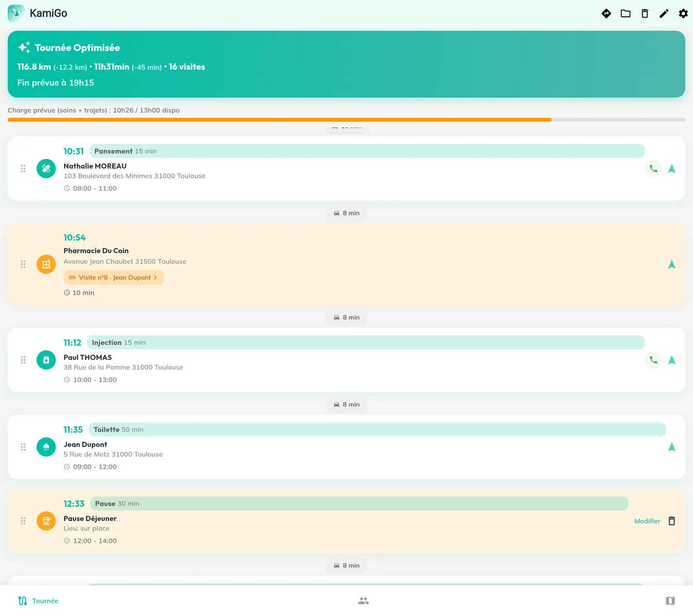
Task: Grab drag handle of Nathalie MOREAU card
Action: tap(23, 169)
